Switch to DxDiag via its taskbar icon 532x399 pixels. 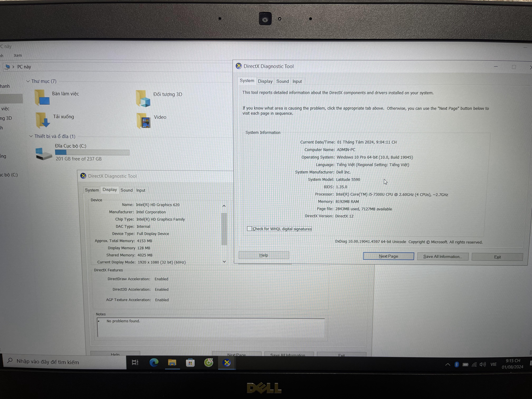point(227,362)
